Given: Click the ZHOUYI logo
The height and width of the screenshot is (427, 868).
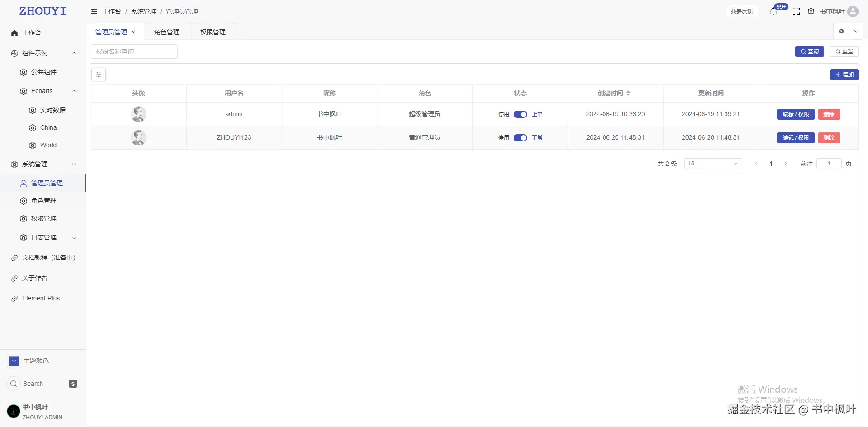Looking at the screenshot, I should [43, 11].
